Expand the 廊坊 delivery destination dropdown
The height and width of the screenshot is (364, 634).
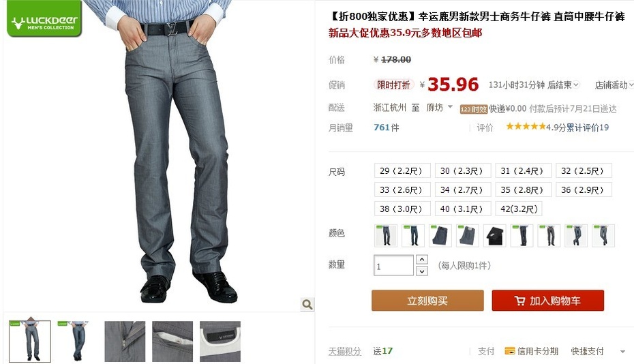450,107
